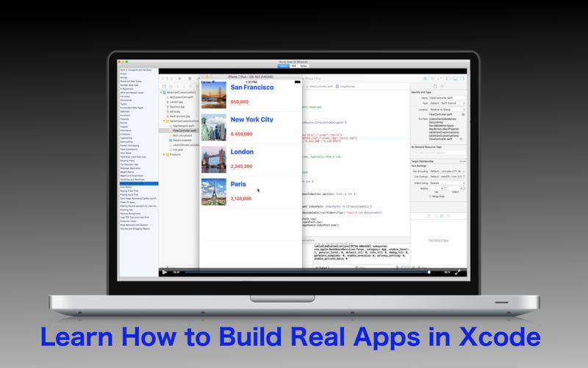Click the On Demand Resource Tags field
Viewport: 588px width, 368px height.
point(438,152)
